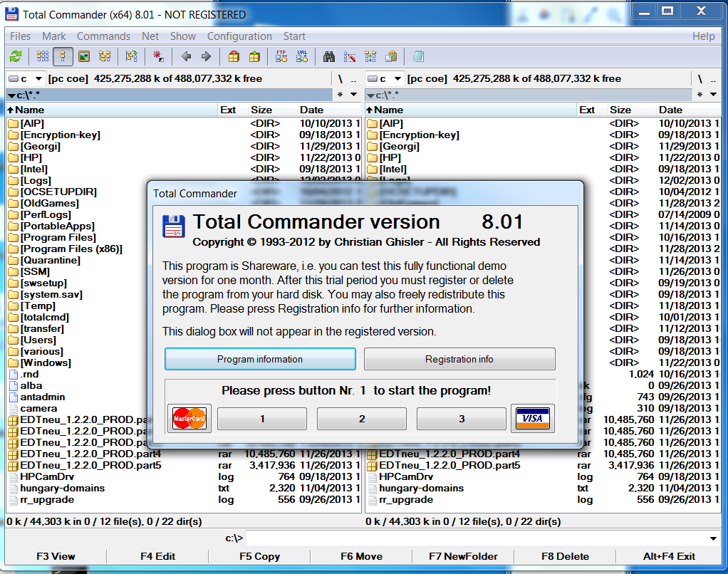Open left panel favorites asterisk menu
728x574 pixels.
coord(340,95)
